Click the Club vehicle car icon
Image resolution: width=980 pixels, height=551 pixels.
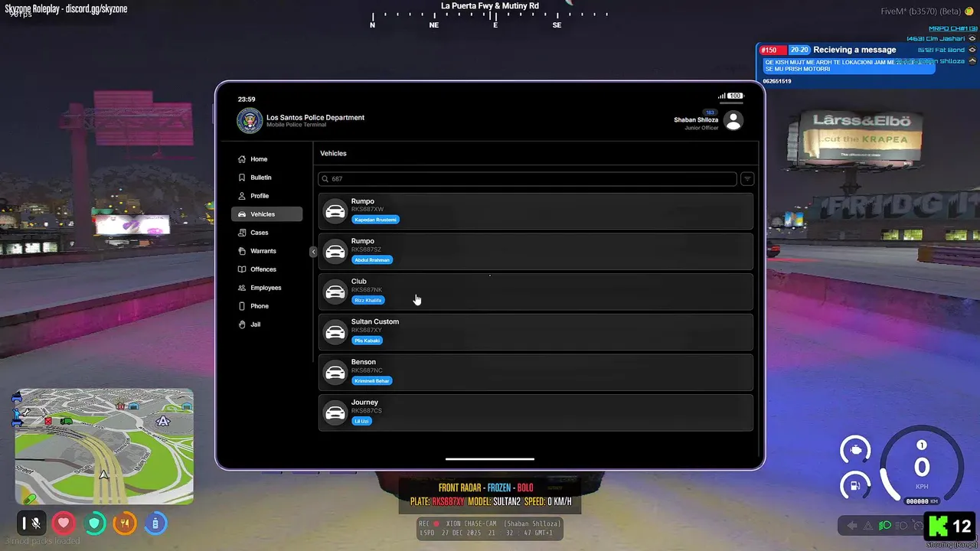click(335, 292)
